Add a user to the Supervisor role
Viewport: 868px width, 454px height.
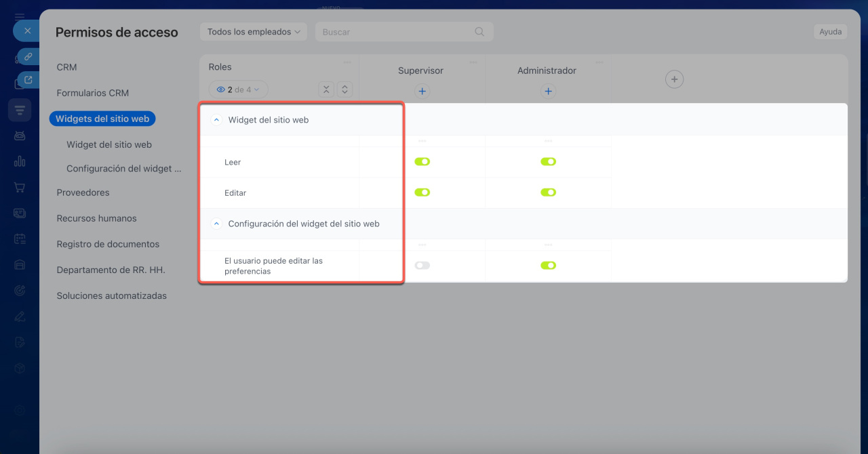point(422,91)
